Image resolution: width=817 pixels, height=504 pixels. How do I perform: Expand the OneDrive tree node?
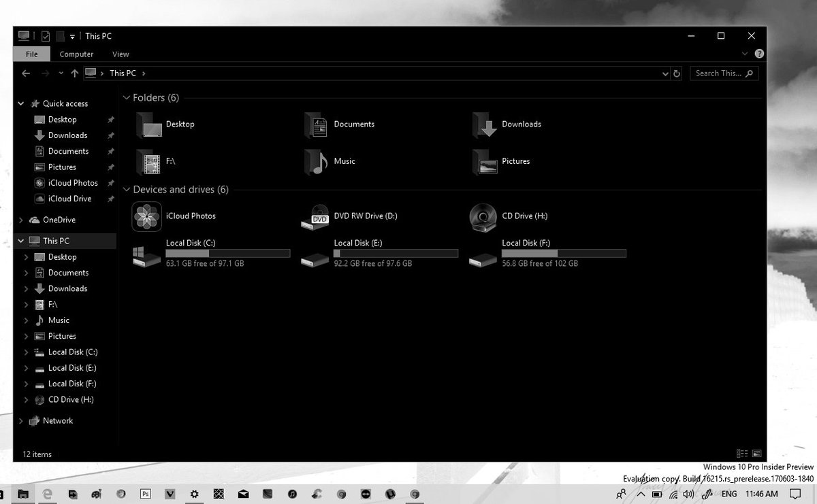pos(21,220)
